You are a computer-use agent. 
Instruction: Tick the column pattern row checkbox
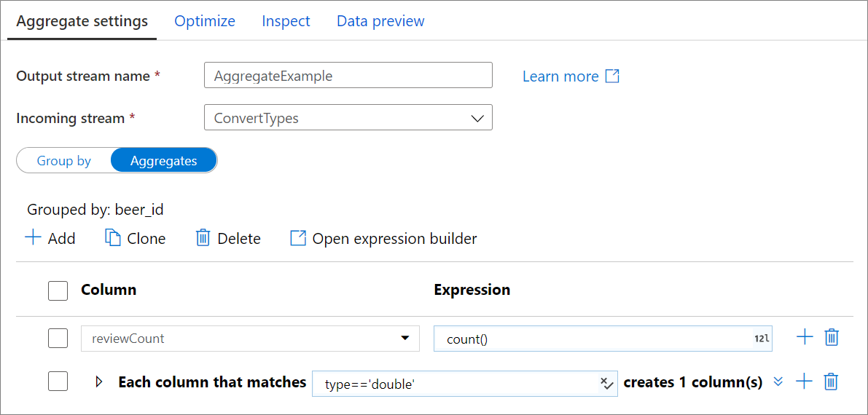(58, 382)
